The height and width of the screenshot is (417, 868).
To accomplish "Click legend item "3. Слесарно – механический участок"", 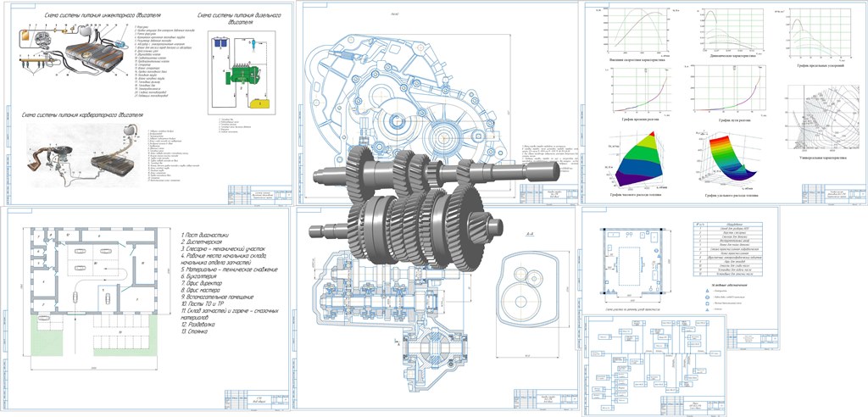I will 224,249.
